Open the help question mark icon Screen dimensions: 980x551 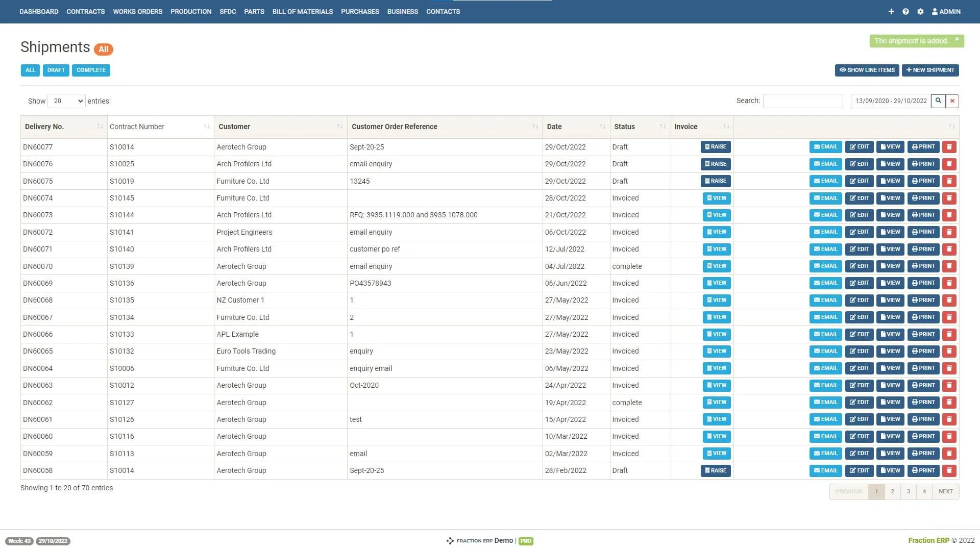click(905, 11)
